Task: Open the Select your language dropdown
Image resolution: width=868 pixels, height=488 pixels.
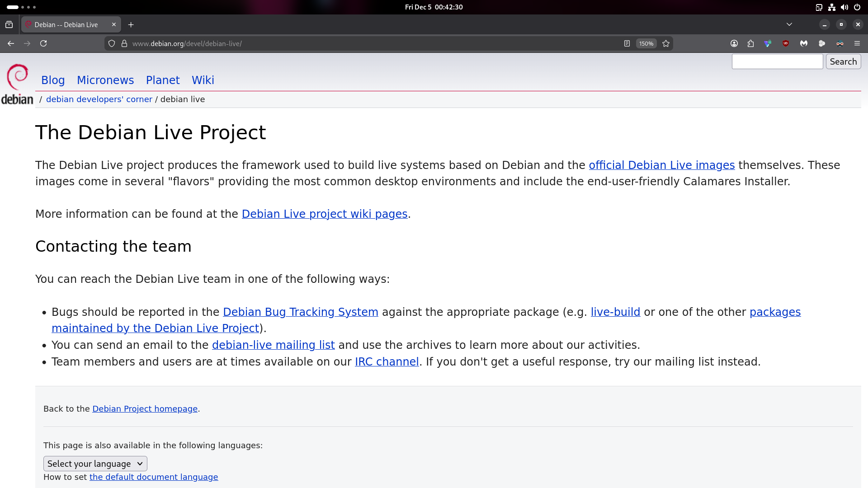Action: pos(95,463)
